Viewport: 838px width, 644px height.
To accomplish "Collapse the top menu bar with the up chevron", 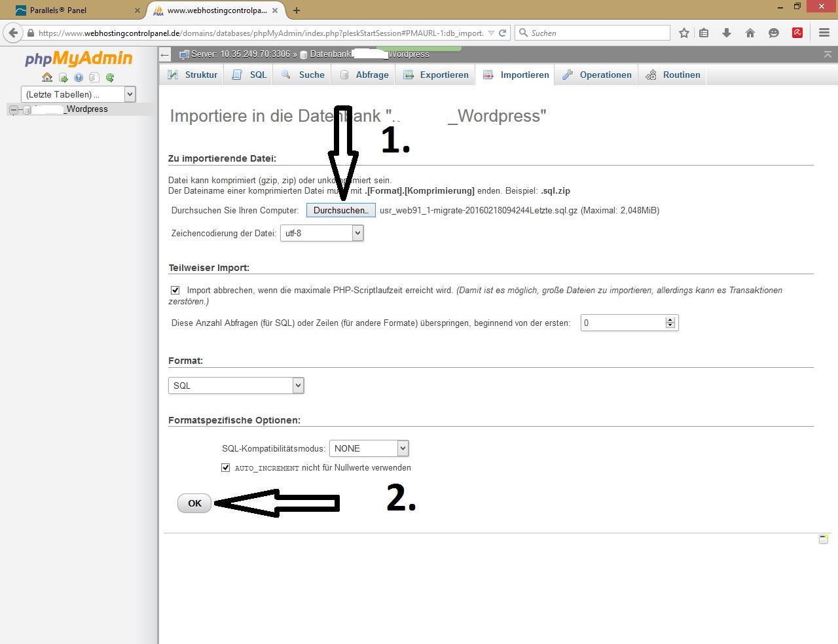I will (828, 54).
